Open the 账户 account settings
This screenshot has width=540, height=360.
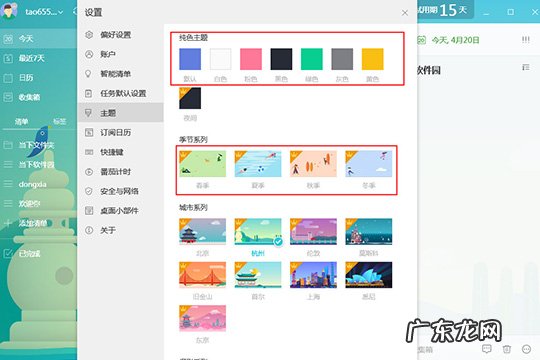pos(120,54)
